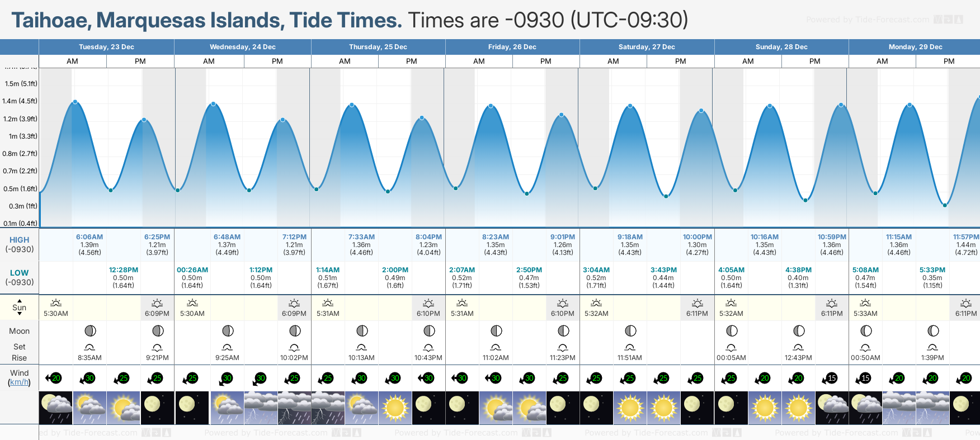The width and height of the screenshot is (980, 440).
Task: Click the Tuesday 5:30AM sunrise icon
Action: [56, 303]
